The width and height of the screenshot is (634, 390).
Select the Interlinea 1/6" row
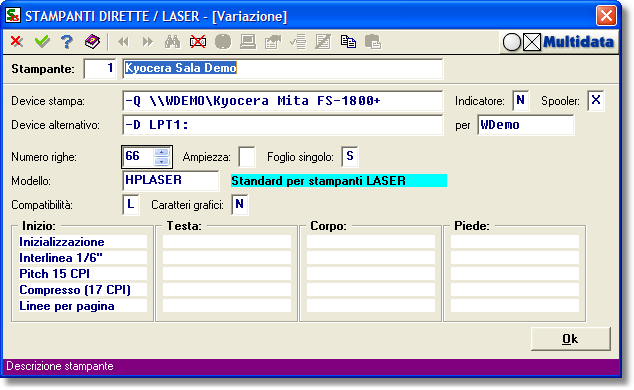(x=82, y=257)
